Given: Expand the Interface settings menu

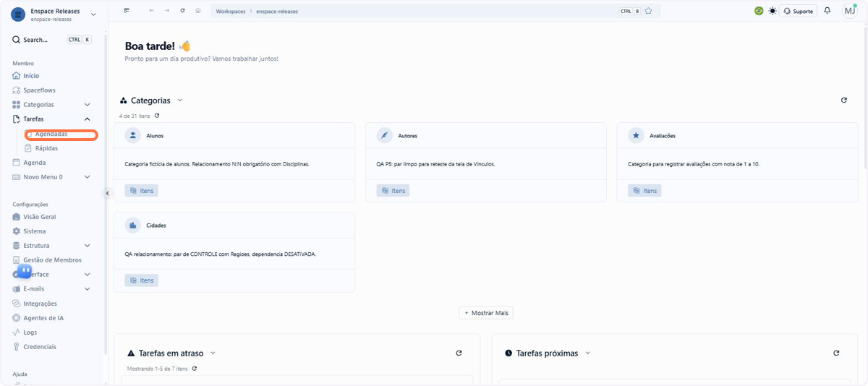Looking at the screenshot, I should click(x=88, y=275).
